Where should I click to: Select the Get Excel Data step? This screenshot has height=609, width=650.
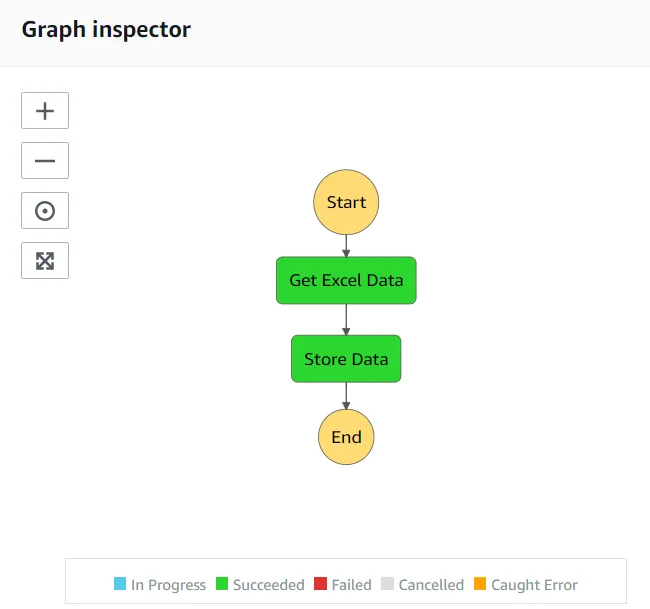346,280
